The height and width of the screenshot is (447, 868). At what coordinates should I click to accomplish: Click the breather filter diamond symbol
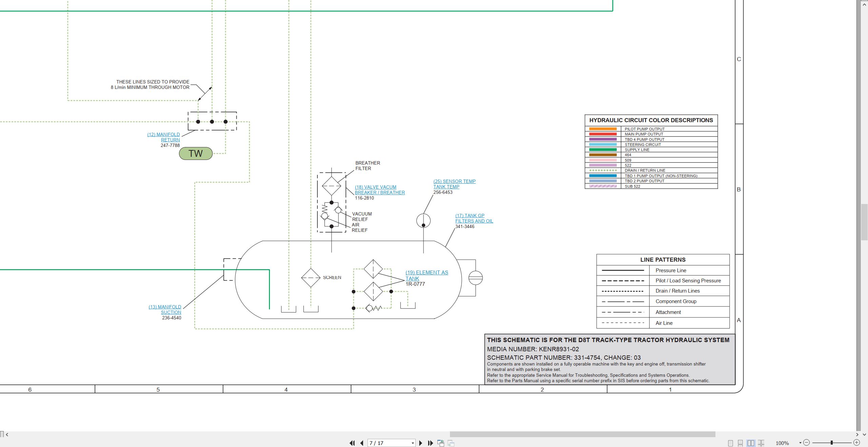click(x=331, y=186)
